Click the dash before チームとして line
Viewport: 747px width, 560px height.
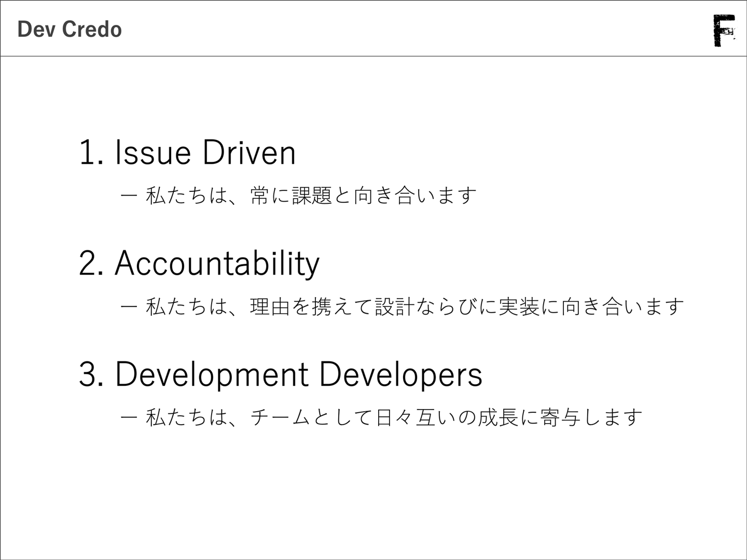(129, 417)
